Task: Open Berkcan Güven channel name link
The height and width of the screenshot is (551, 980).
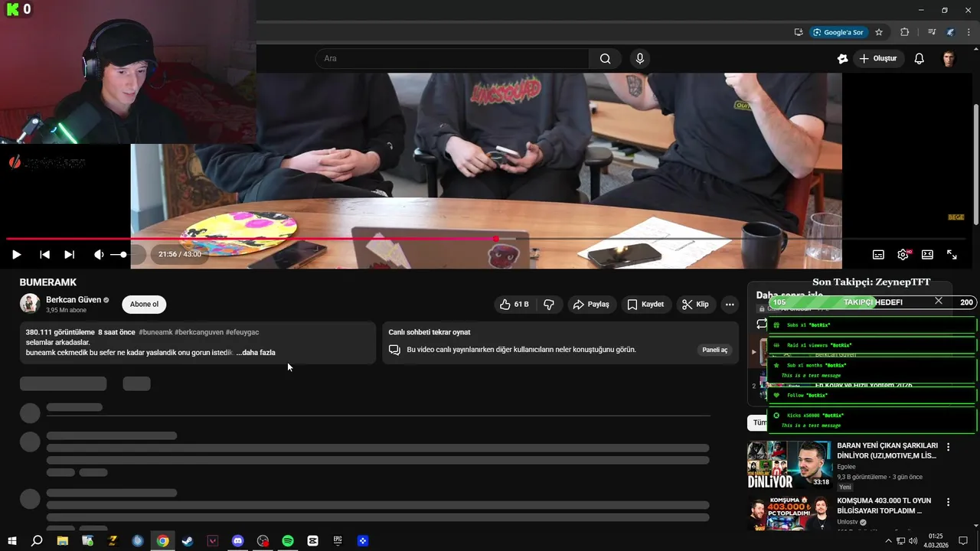Action: pos(73,300)
